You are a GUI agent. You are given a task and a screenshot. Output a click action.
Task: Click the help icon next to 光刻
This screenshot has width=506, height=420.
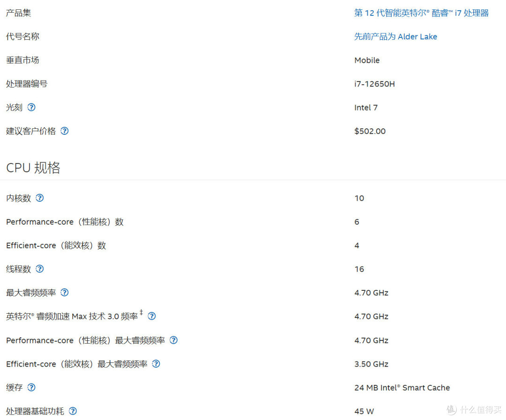(31, 107)
